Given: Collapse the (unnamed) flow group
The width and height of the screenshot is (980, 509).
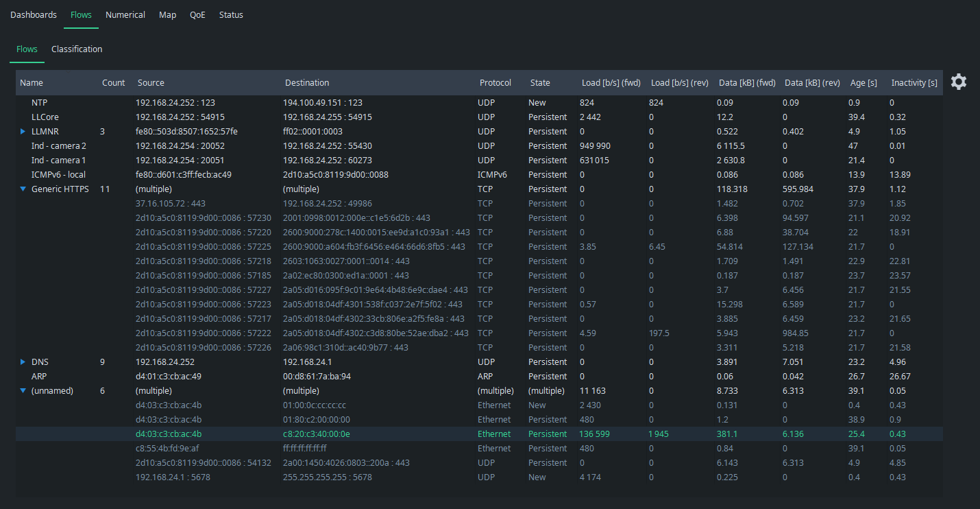Looking at the screenshot, I should 23,391.
